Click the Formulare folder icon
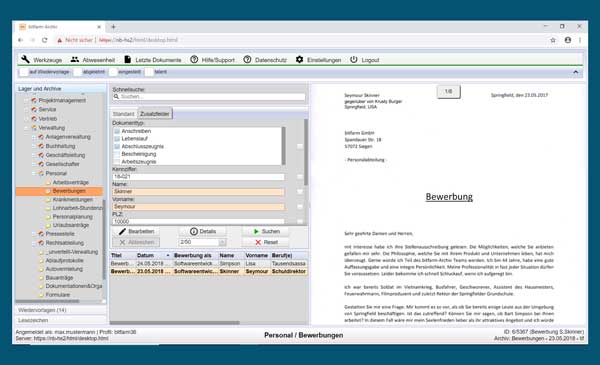The image size is (600, 365). [41, 295]
